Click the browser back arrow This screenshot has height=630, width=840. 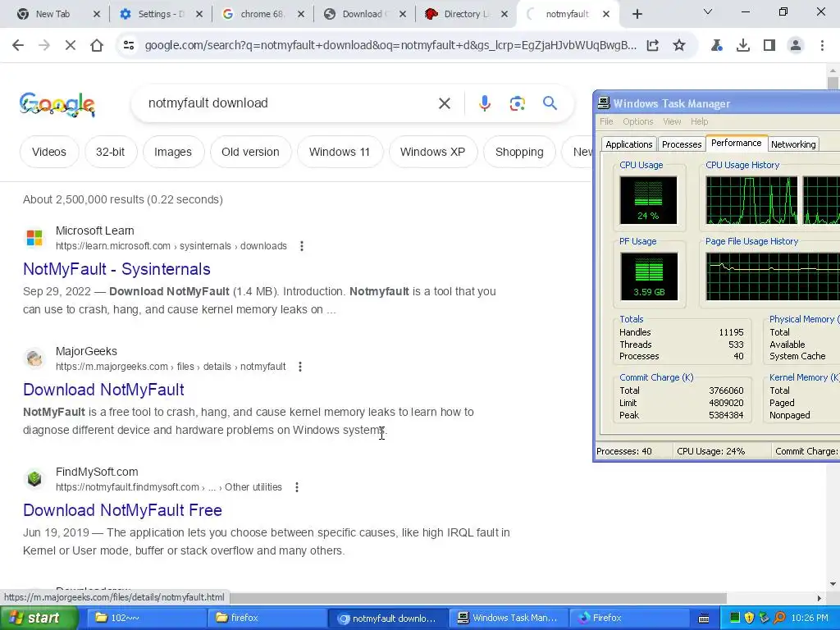tap(18, 46)
